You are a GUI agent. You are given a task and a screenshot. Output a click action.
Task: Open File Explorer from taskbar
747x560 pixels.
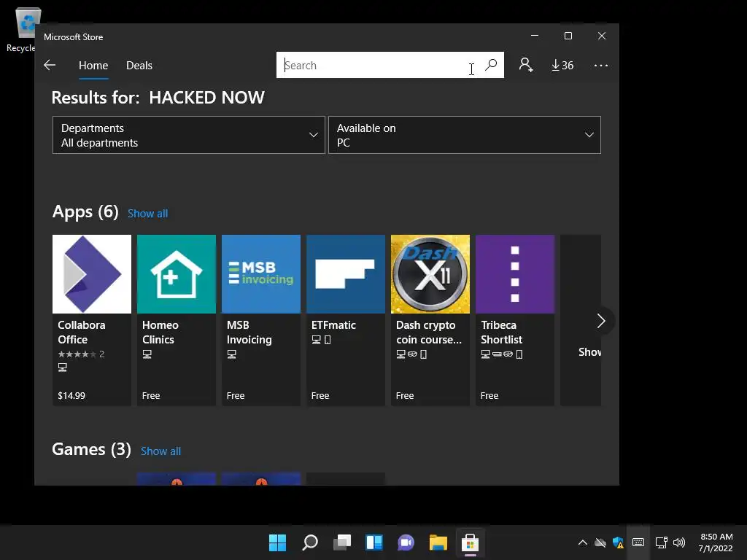pyautogui.click(x=438, y=542)
